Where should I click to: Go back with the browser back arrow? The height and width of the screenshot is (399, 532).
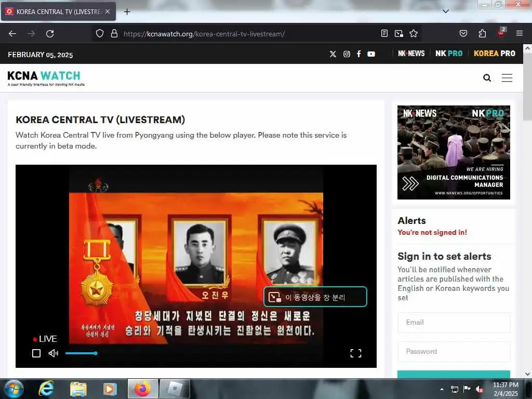click(12, 34)
